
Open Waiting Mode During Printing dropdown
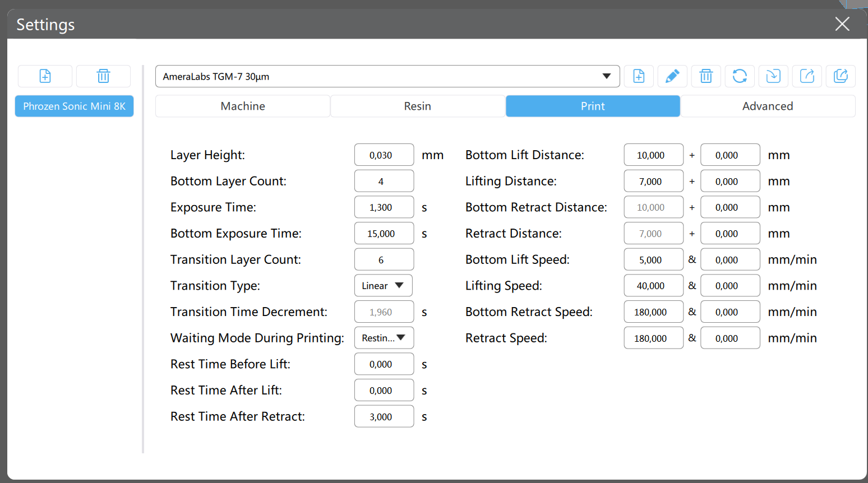coord(384,338)
